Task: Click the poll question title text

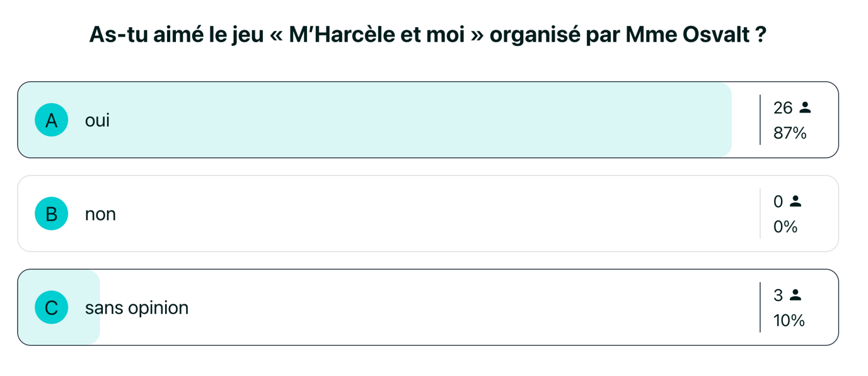Action: (x=427, y=35)
